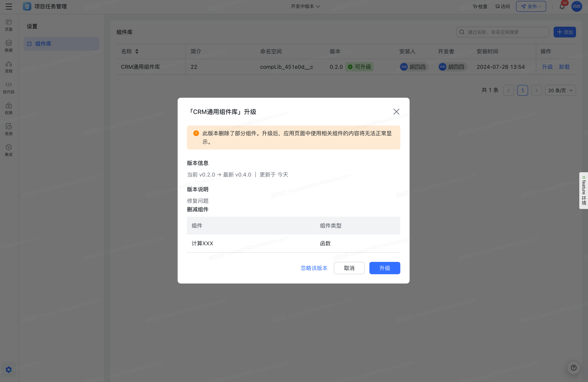Click the settings gear icon
Screen dimensions: 588x382
[x=9, y=369]
